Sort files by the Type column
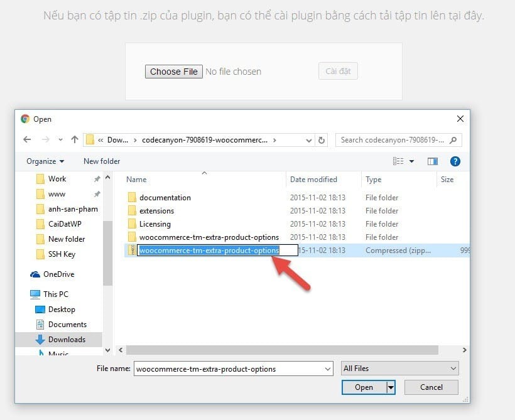 point(374,180)
